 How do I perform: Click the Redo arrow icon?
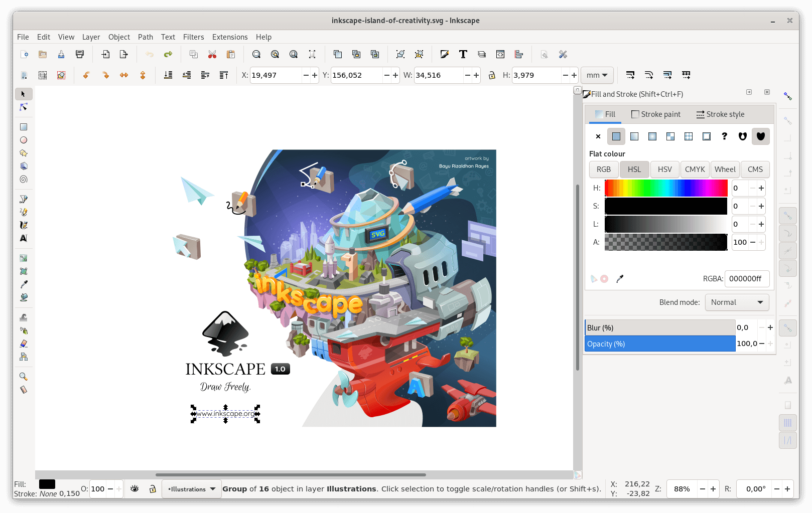168,54
